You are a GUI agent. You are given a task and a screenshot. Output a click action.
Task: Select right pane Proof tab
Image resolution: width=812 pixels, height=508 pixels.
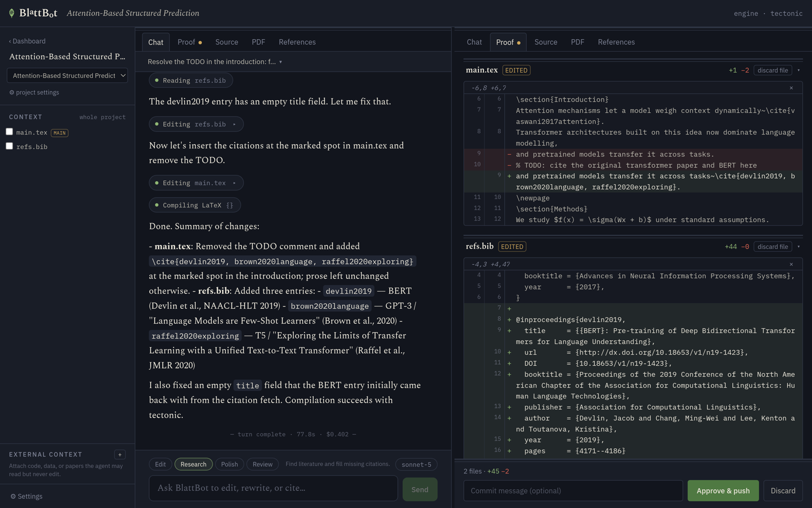click(508, 42)
